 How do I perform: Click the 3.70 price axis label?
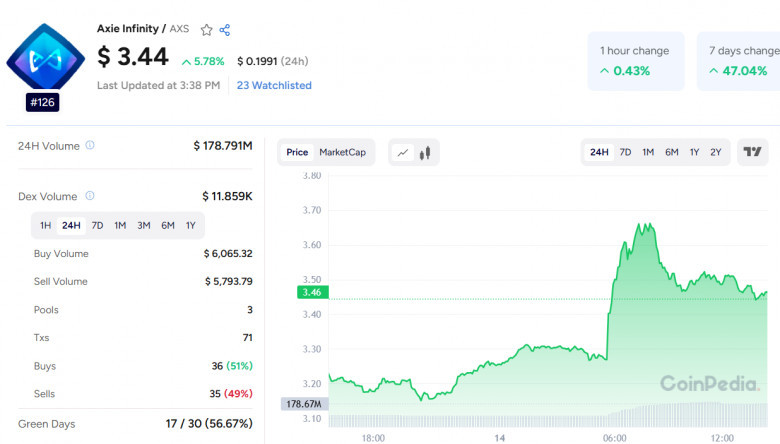312,210
